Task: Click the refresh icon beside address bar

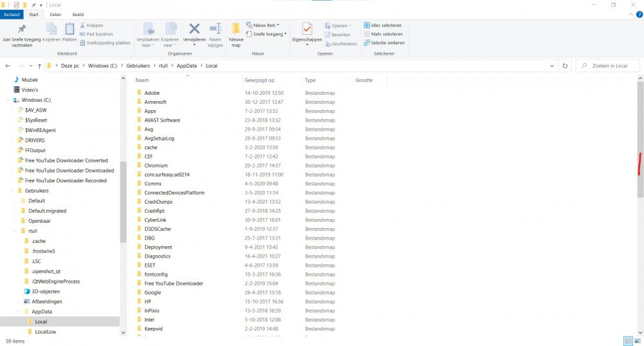Action: click(565, 66)
